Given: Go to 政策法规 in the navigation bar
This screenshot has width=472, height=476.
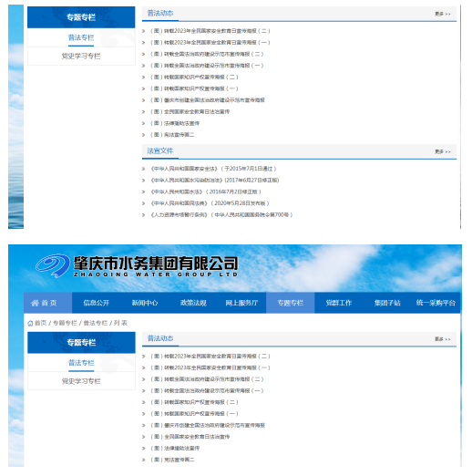Looking at the screenshot, I should pyautogui.click(x=193, y=303).
